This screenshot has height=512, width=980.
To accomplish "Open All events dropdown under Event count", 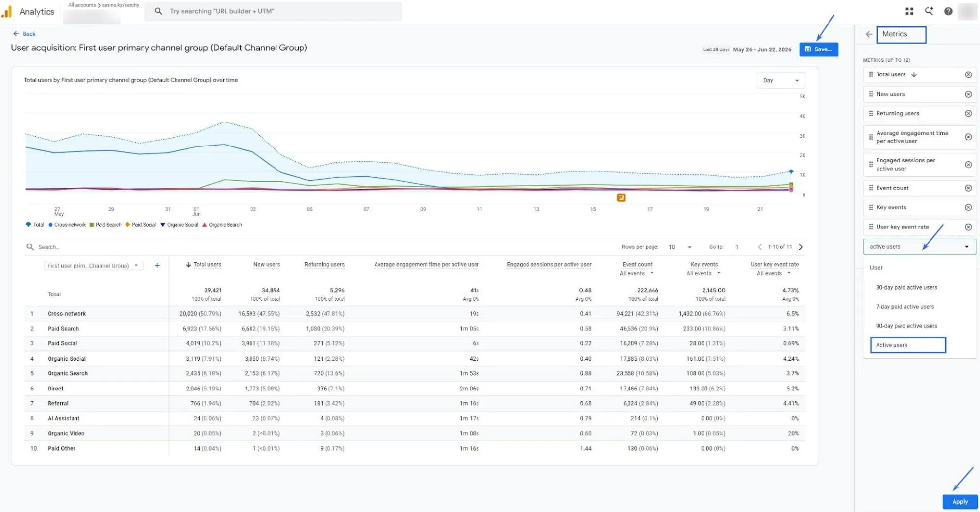I will click(636, 273).
